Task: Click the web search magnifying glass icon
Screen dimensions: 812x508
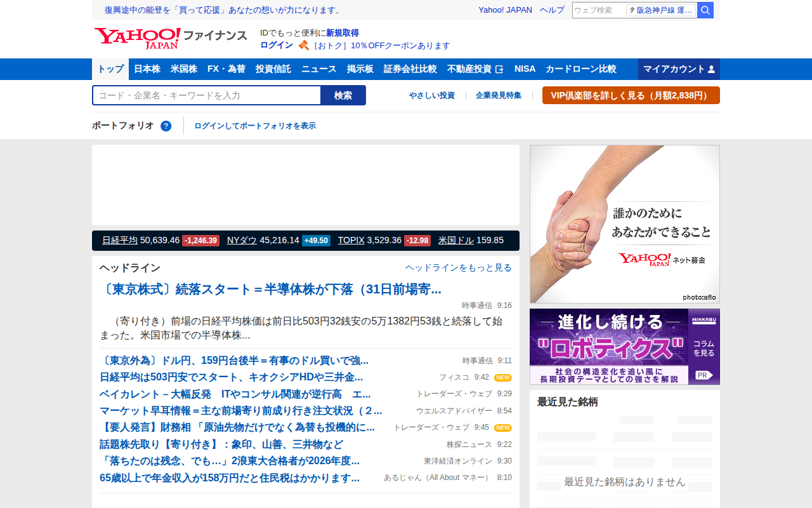Action: [x=705, y=10]
